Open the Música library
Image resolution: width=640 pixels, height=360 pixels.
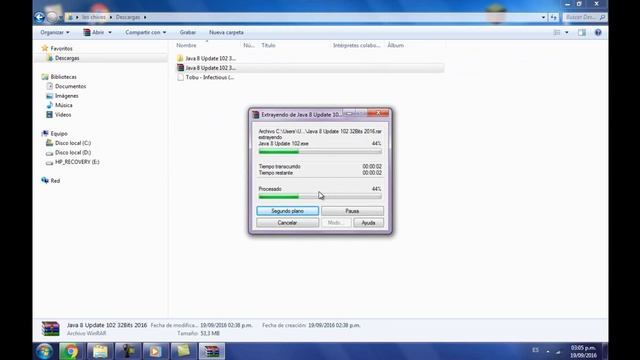(64, 105)
